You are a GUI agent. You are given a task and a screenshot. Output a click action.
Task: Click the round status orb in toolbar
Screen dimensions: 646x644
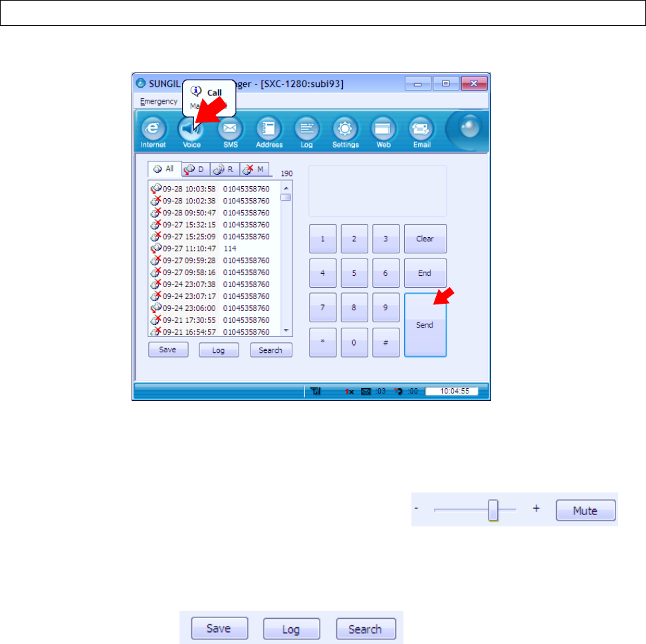(469, 126)
